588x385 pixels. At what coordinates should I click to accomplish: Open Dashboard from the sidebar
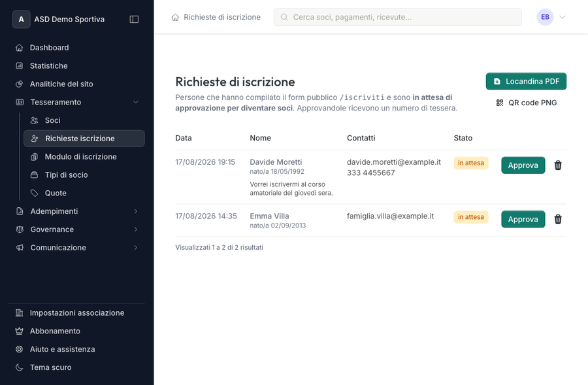(x=77, y=48)
